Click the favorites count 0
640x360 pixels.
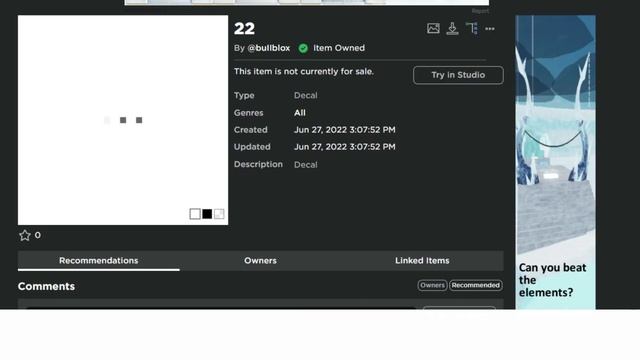pyautogui.click(x=38, y=235)
